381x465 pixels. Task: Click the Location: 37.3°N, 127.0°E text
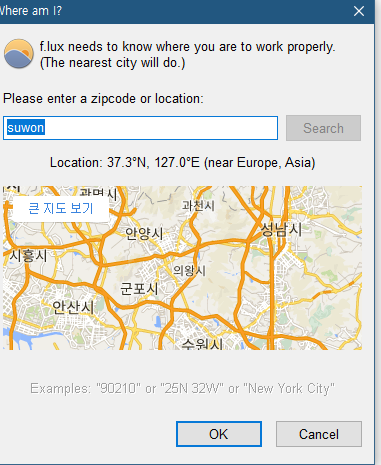(182, 163)
